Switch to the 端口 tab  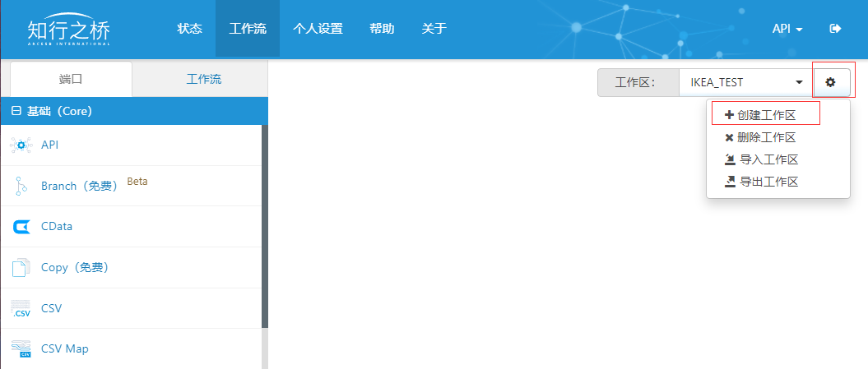(x=71, y=79)
